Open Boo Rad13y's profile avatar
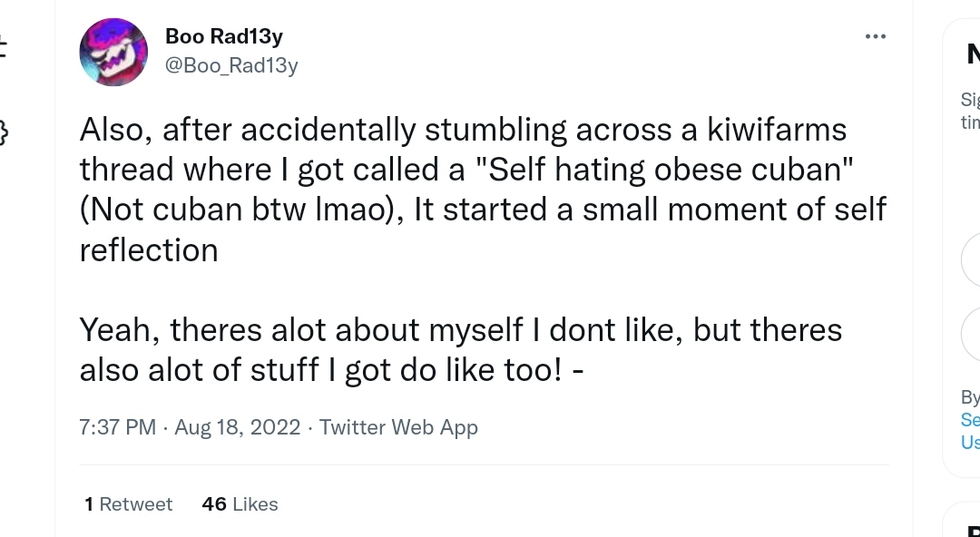The width and height of the screenshot is (980, 537). tap(113, 52)
